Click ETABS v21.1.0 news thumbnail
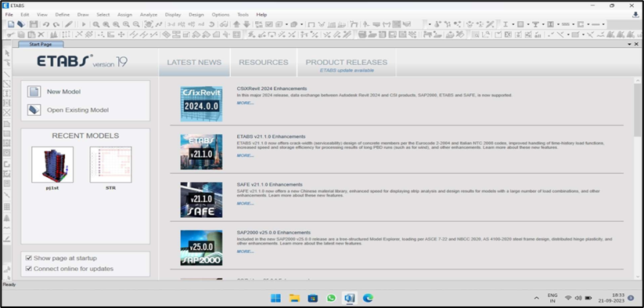The image size is (644, 308). pyautogui.click(x=201, y=152)
